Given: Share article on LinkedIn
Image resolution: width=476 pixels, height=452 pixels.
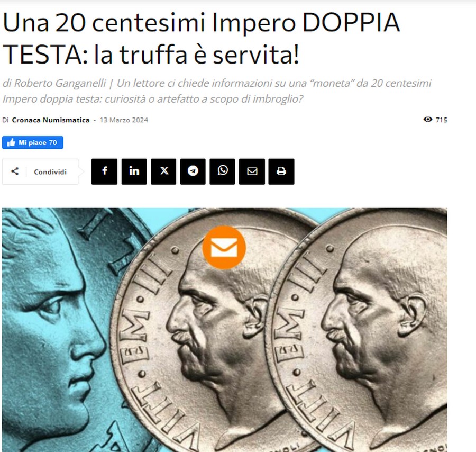Looking at the screenshot, I should (134, 171).
